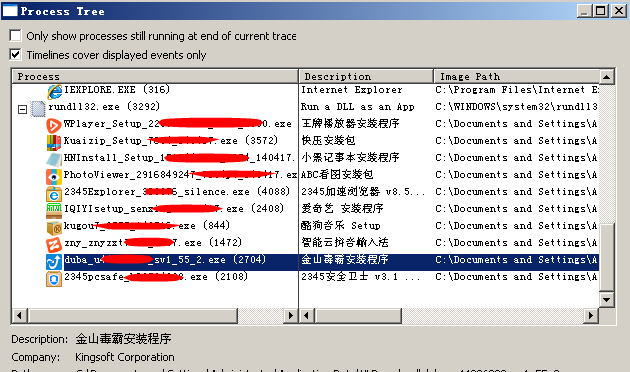Click the PhotoViewer process icon
The height and width of the screenshot is (372, 630).
(x=54, y=176)
